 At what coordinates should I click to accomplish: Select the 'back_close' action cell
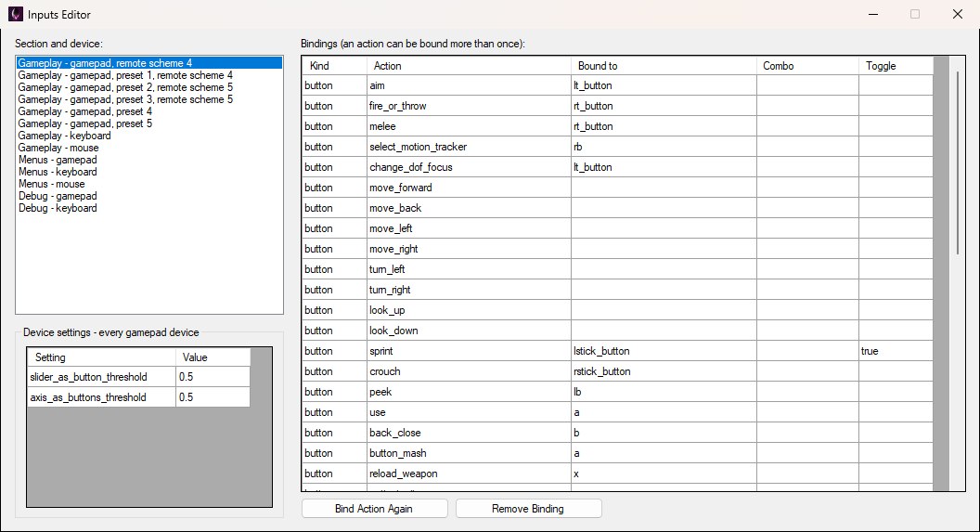click(469, 433)
